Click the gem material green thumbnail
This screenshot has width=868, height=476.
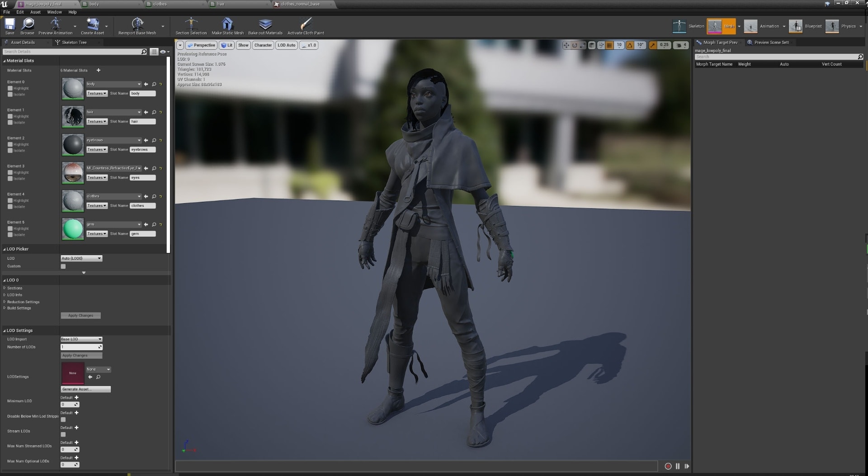[x=73, y=229]
